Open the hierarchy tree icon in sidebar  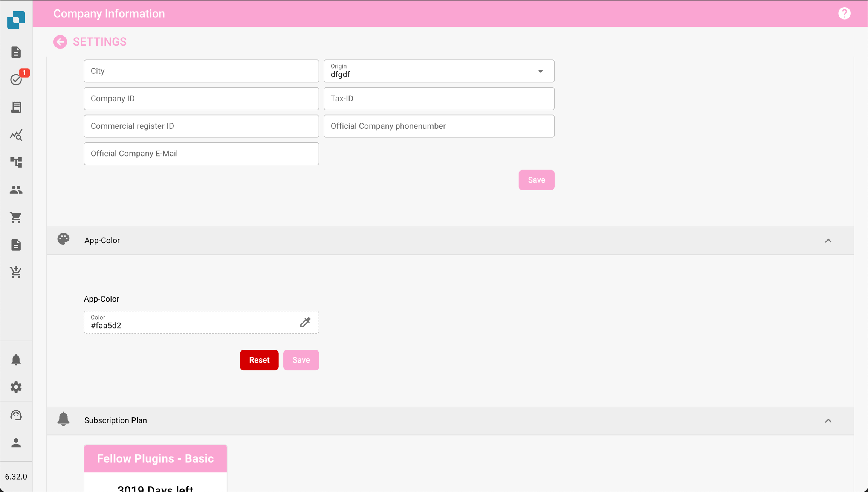coord(16,162)
